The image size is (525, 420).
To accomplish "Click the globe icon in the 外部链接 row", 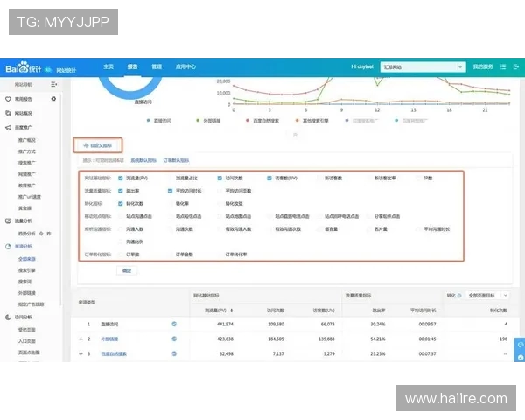I will (x=174, y=339).
